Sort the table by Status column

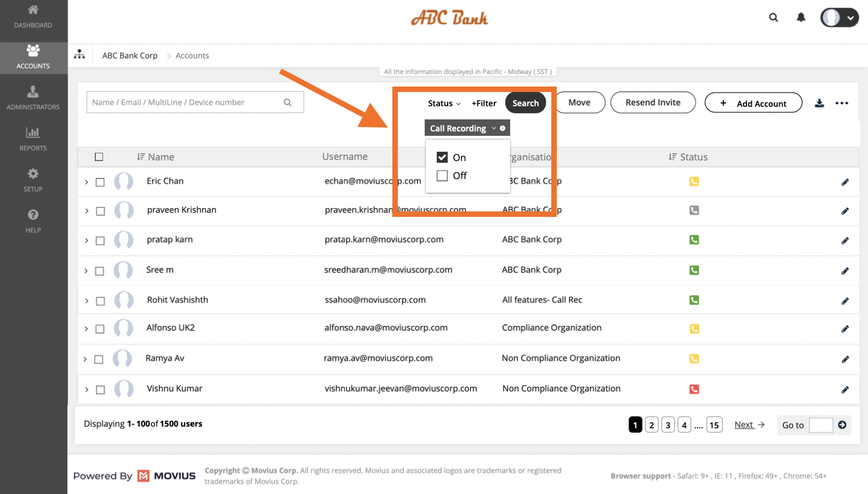pyautogui.click(x=688, y=157)
